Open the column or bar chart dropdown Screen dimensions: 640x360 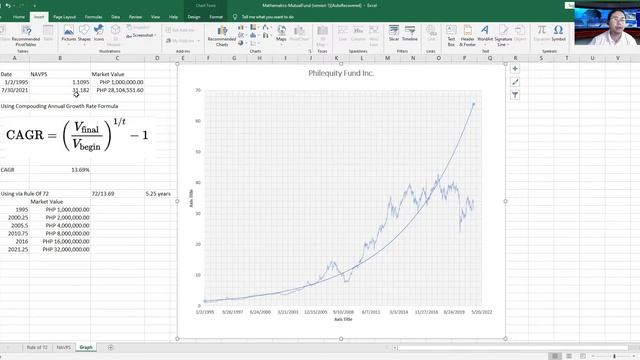(242, 27)
